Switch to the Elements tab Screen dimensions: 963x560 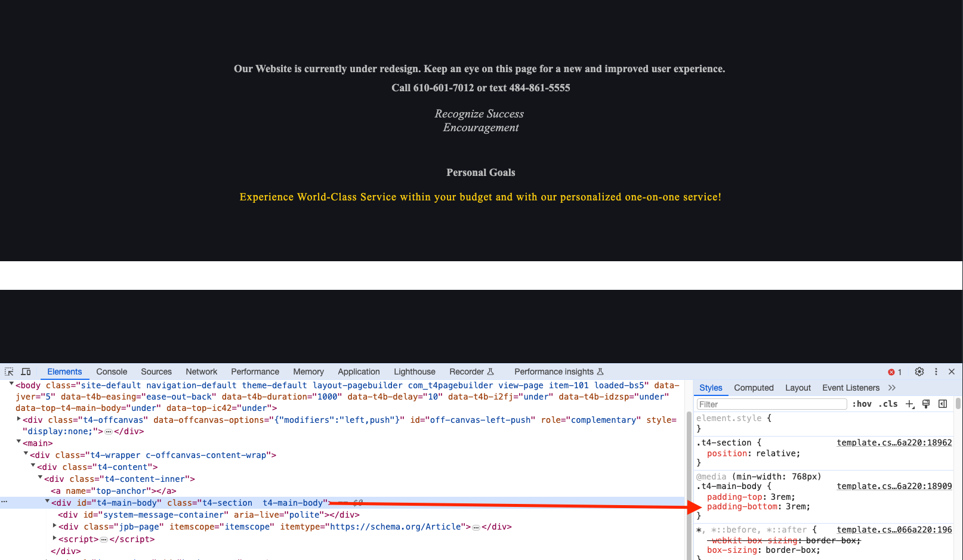64,372
